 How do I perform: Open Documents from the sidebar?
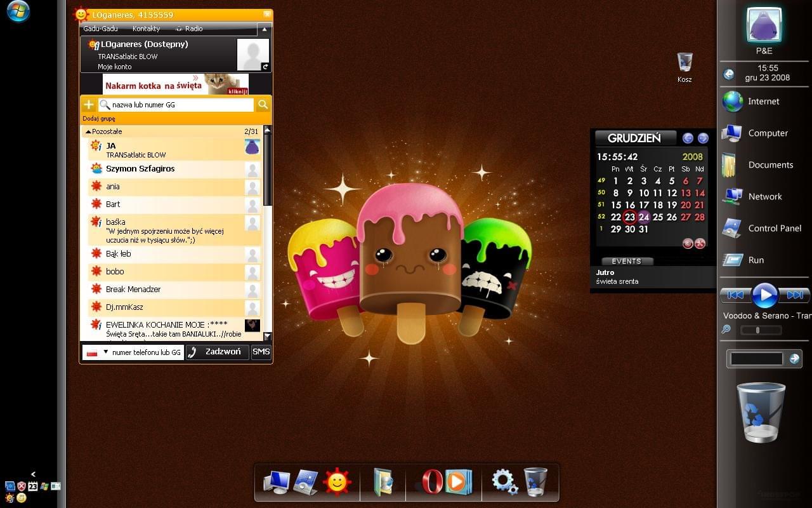[758, 165]
